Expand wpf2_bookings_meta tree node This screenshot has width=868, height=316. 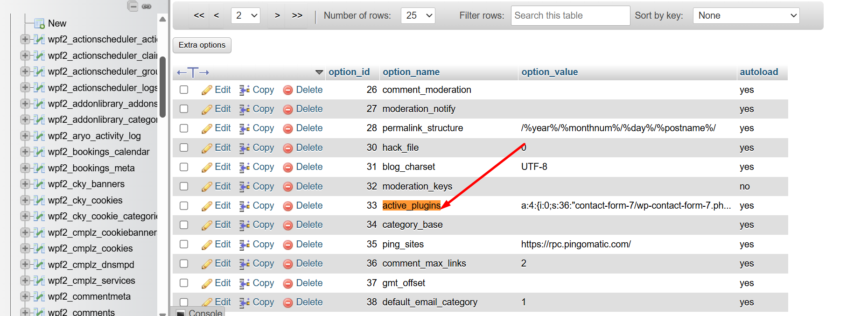(x=25, y=168)
